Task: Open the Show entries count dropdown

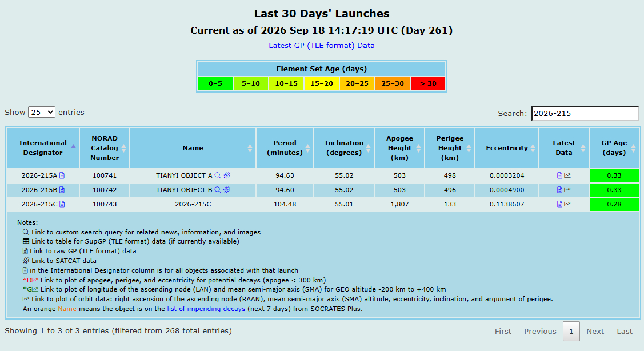Action: [x=42, y=112]
